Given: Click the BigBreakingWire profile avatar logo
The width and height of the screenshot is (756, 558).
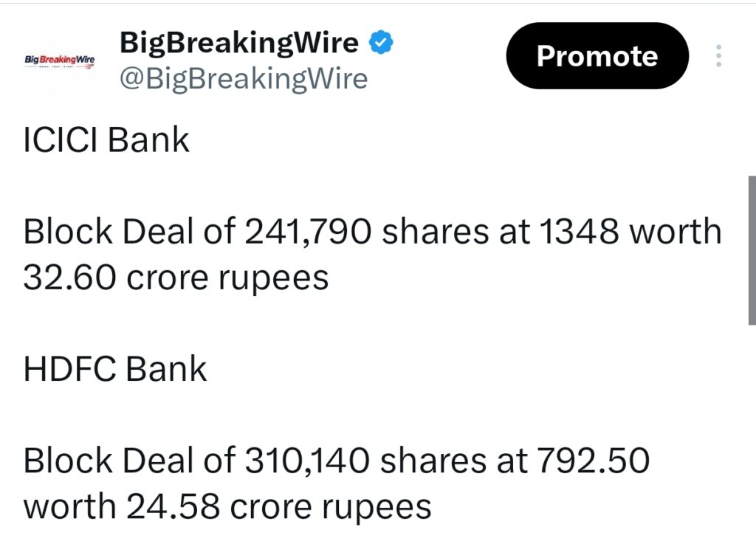Looking at the screenshot, I should (x=59, y=59).
